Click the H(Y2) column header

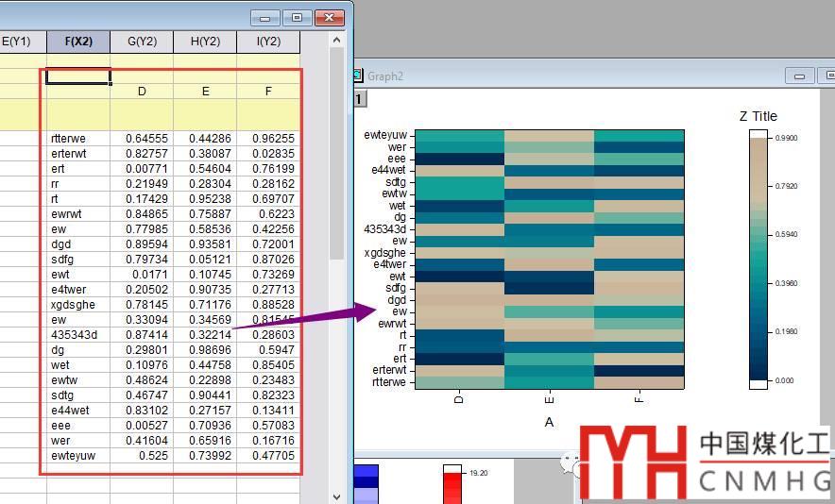[205, 42]
